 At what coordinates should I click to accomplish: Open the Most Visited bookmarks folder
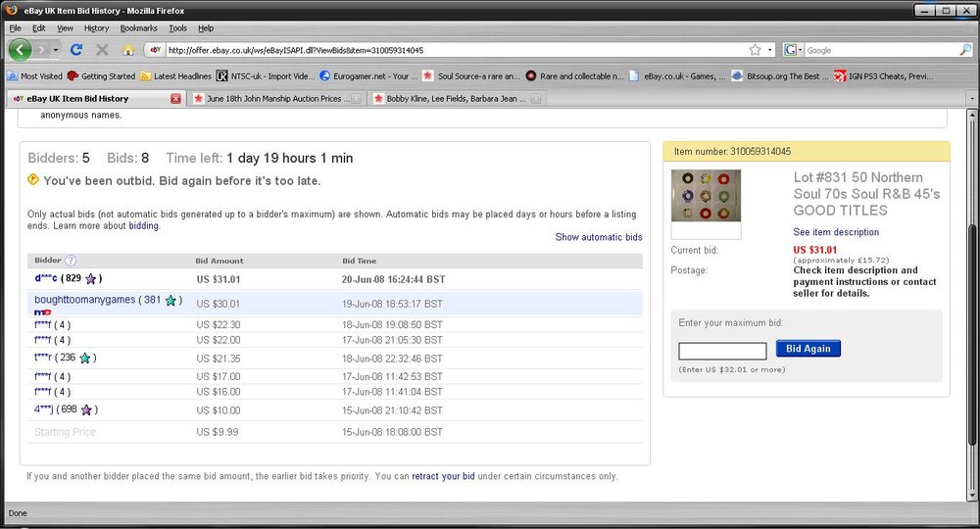pos(35,76)
